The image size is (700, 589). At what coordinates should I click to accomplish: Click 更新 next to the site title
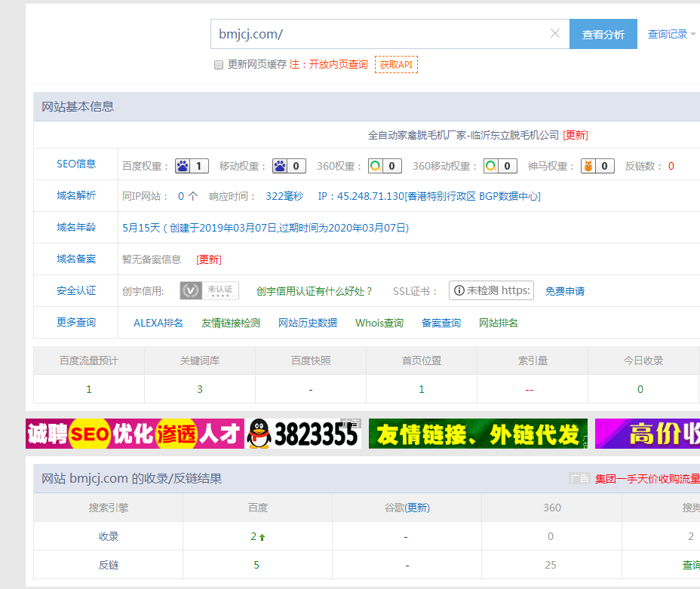[x=576, y=135]
